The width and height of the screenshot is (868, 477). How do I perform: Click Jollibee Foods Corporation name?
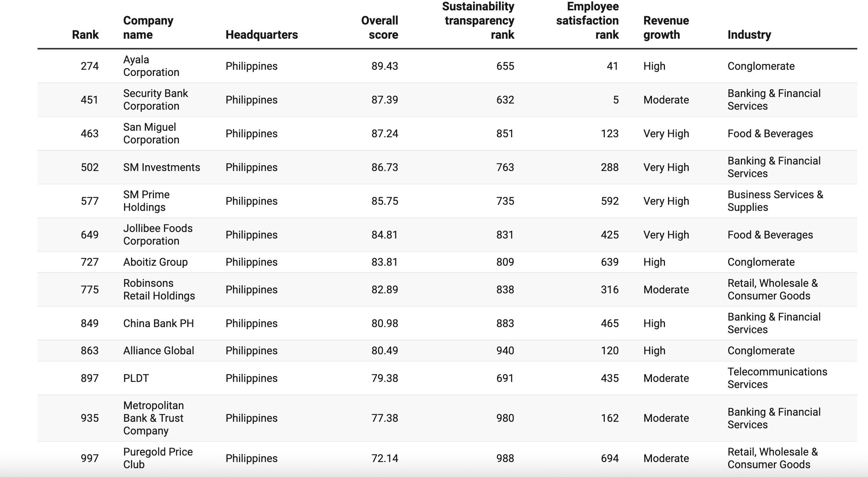(157, 235)
